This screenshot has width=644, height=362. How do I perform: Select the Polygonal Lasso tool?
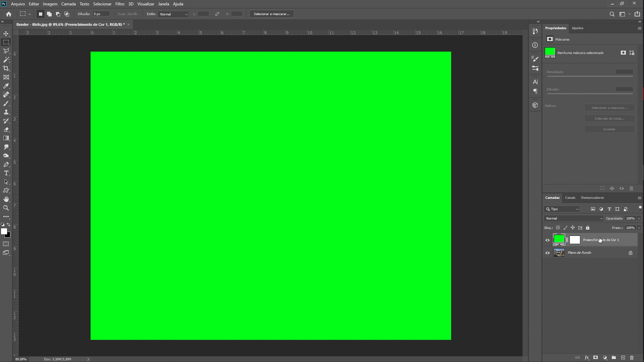coord(6,51)
